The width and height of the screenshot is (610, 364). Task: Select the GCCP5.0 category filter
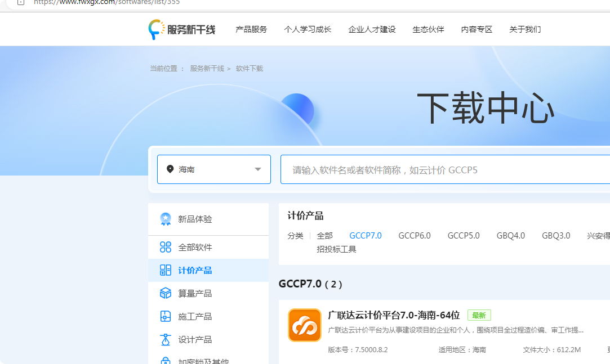point(464,236)
